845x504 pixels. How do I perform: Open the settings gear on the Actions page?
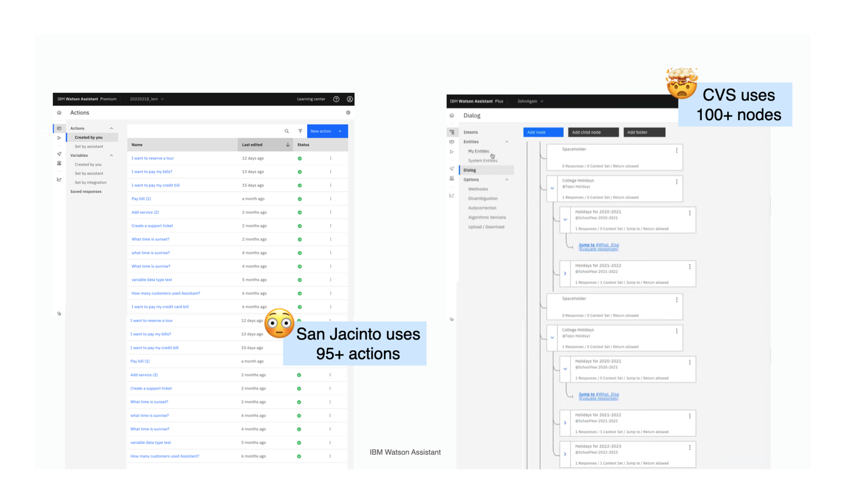(348, 113)
